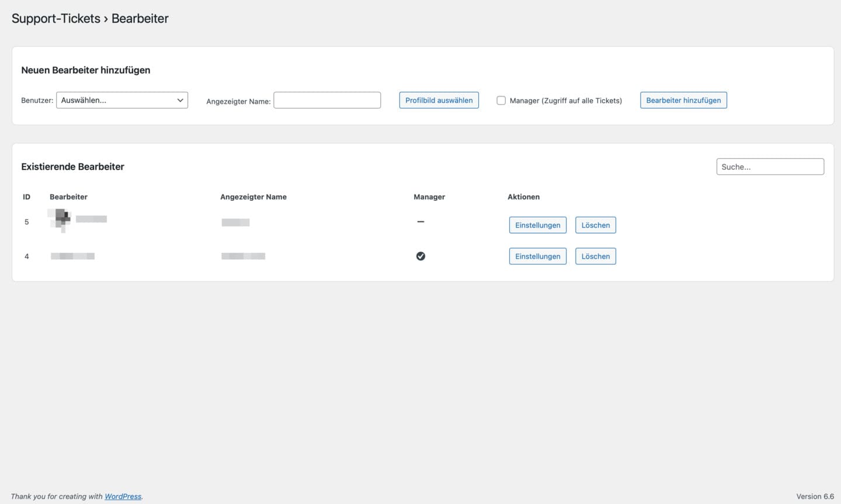Click the Aktionen column header
Image resolution: width=841 pixels, height=504 pixels.
tap(523, 197)
